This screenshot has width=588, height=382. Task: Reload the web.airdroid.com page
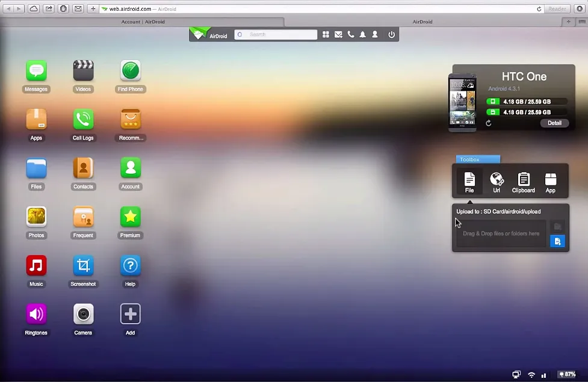pyautogui.click(x=539, y=9)
